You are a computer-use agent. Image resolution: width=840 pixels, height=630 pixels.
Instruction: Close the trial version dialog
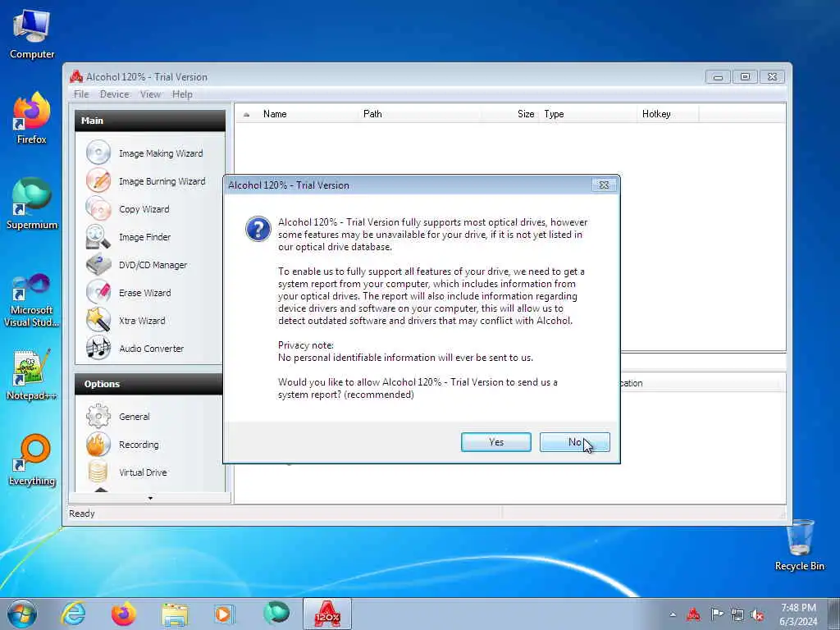click(x=604, y=185)
